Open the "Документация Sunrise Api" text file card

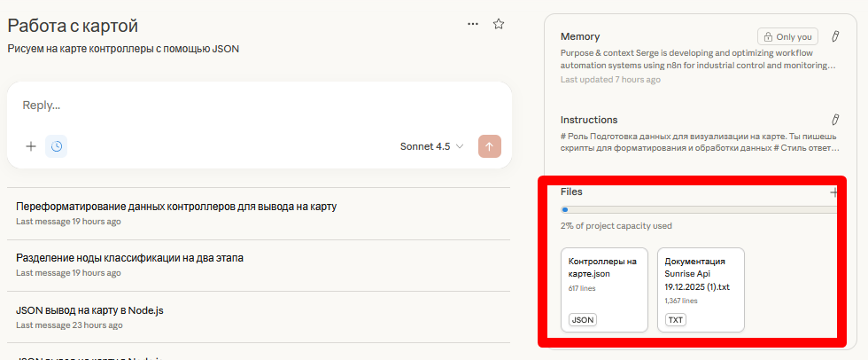coord(701,290)
